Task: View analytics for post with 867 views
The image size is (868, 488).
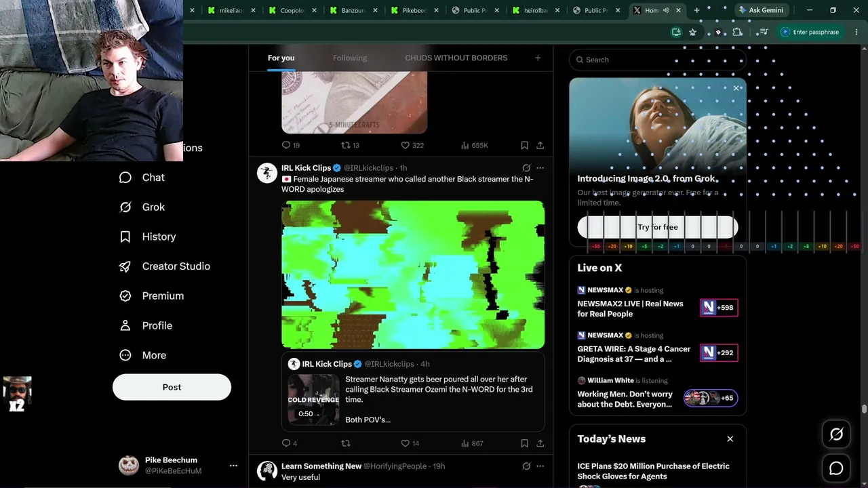Action: 472,443
